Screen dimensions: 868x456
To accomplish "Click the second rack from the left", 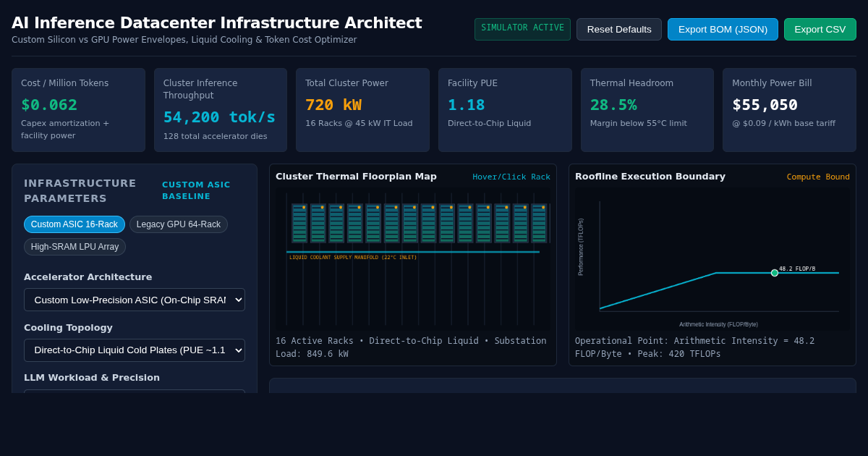I will 318,223.
